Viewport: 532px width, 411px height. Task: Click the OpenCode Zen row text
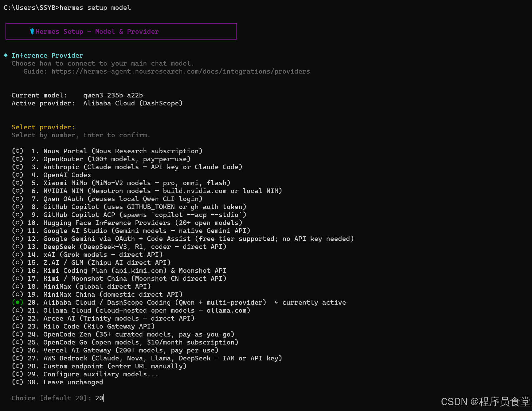point(139,334)
